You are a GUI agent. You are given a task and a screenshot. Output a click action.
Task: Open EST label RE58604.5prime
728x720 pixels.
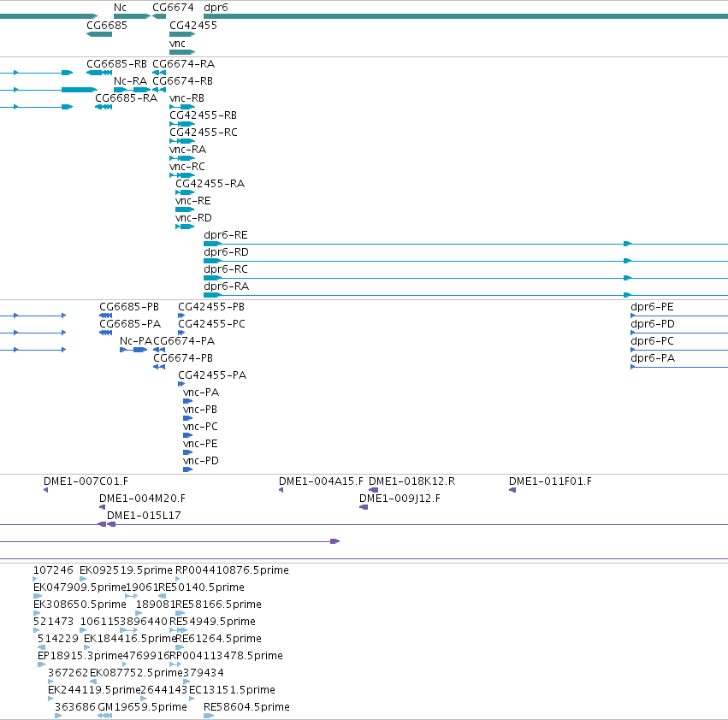246,707
